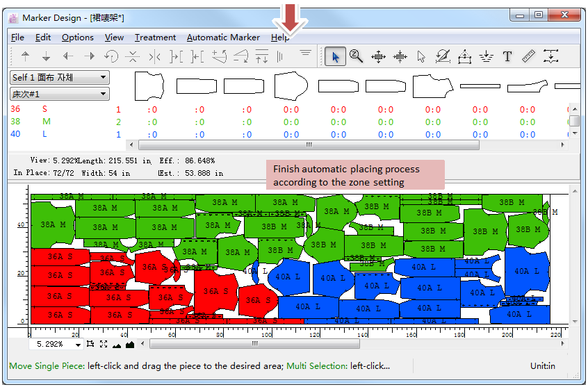Click the four-way move arrows tool
The height and width of the screenshot is (387, 588).
[378, 57]
